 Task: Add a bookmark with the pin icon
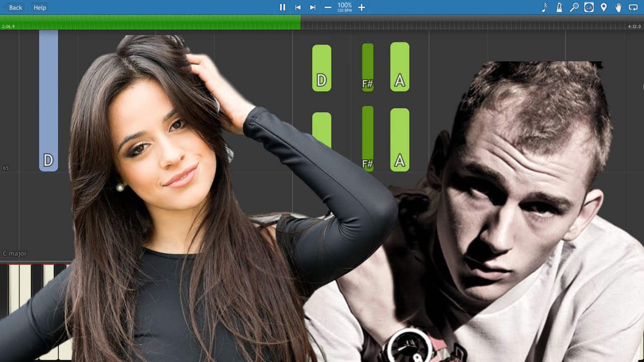click(x=604, y=8)
